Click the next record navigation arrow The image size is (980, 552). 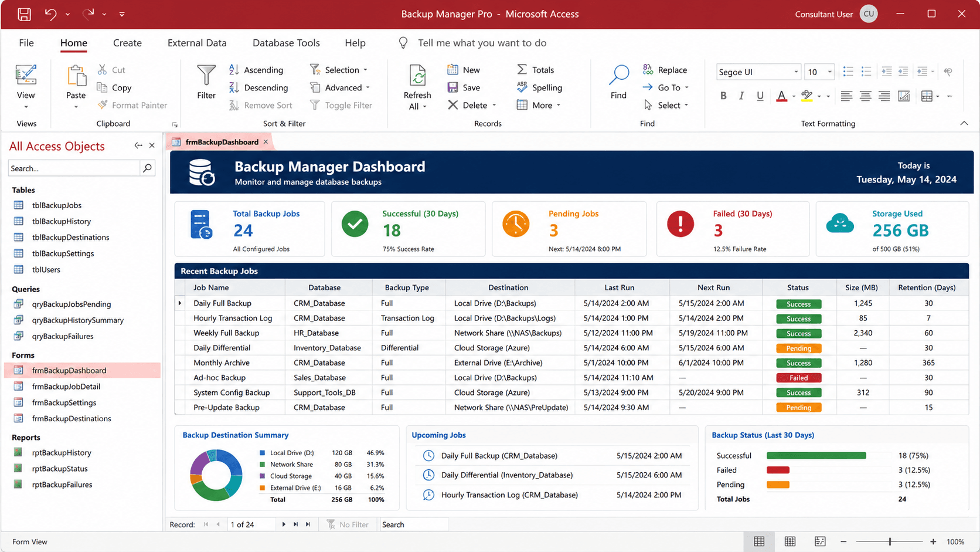pos(284,524)
